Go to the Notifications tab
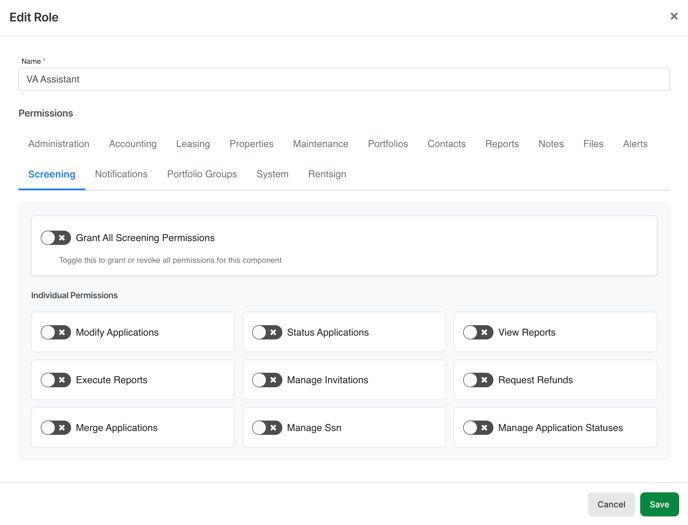 pos(121,174)
